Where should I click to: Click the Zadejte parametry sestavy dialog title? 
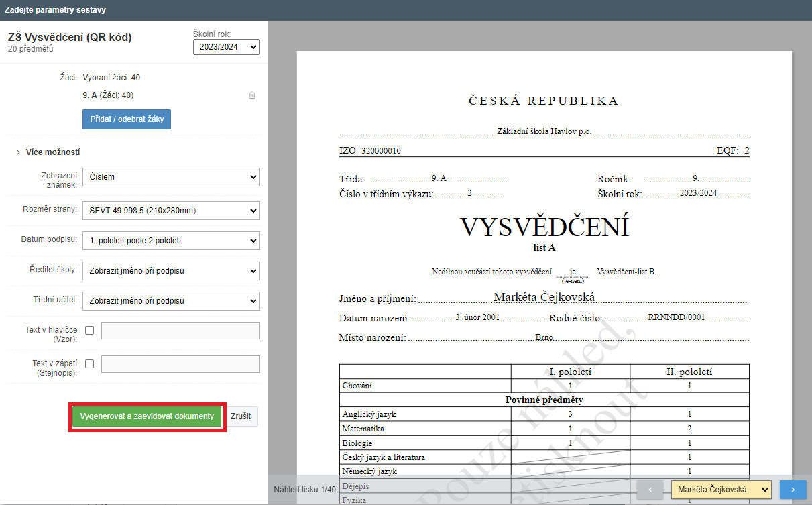tap(55, 10)
